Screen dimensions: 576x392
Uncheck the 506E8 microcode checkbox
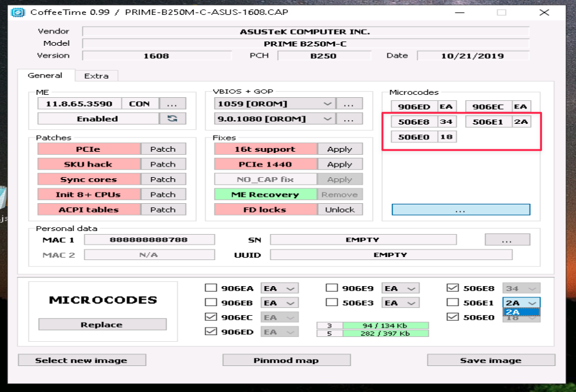click(x=453, y=288)
